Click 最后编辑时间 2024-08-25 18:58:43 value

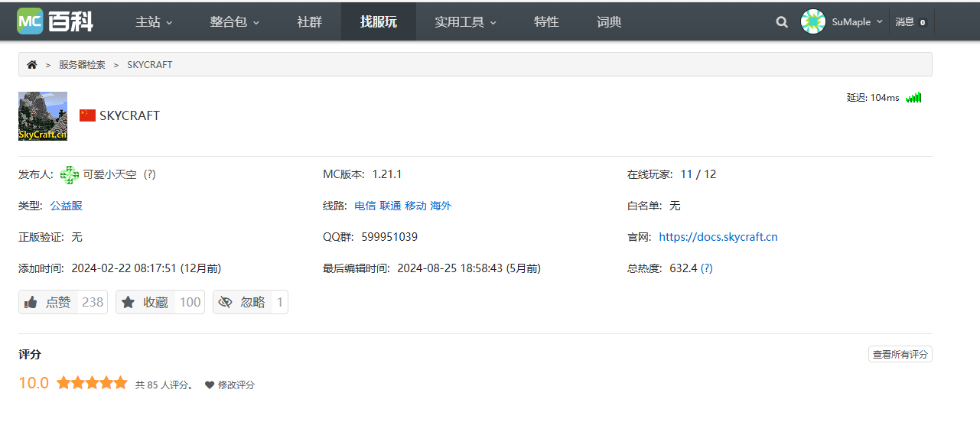click(469, 268)
